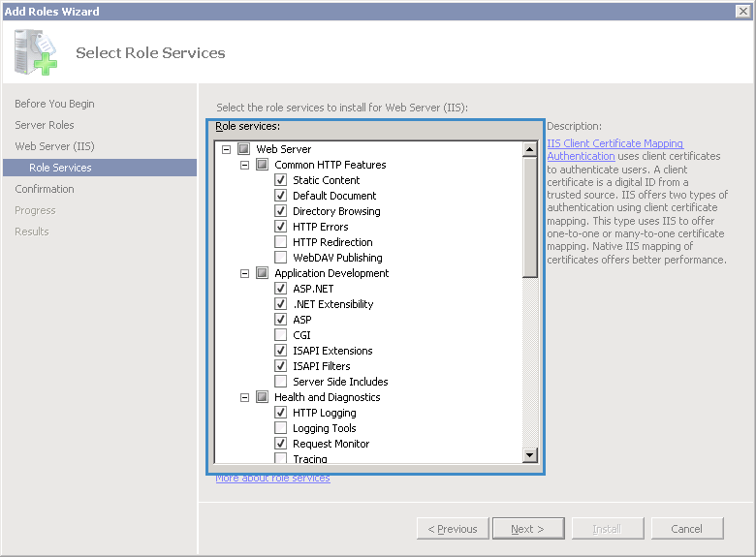
Task: Click scroll up arrow in role services list
Action: click(x=529, y=149)
